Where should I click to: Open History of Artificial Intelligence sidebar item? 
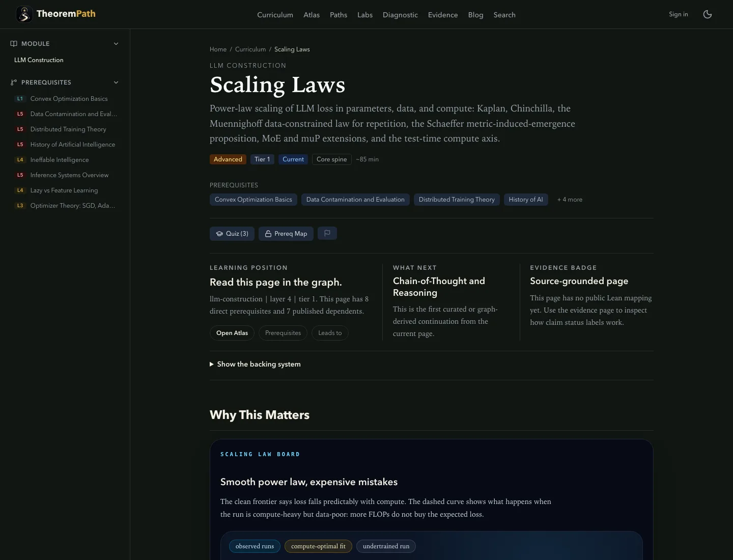click(x=73, y=145)
